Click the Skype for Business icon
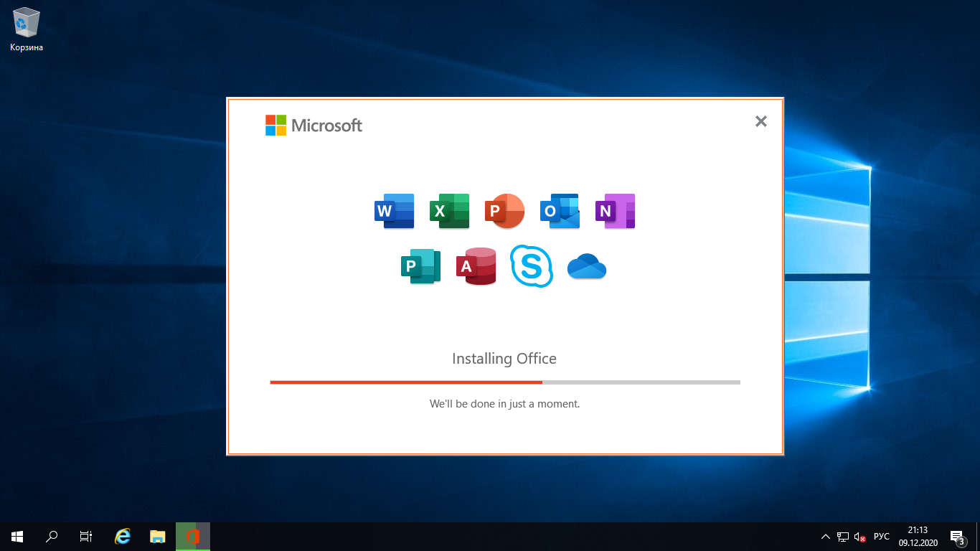This screenshot has height=551, width=980. pos(532,266)
